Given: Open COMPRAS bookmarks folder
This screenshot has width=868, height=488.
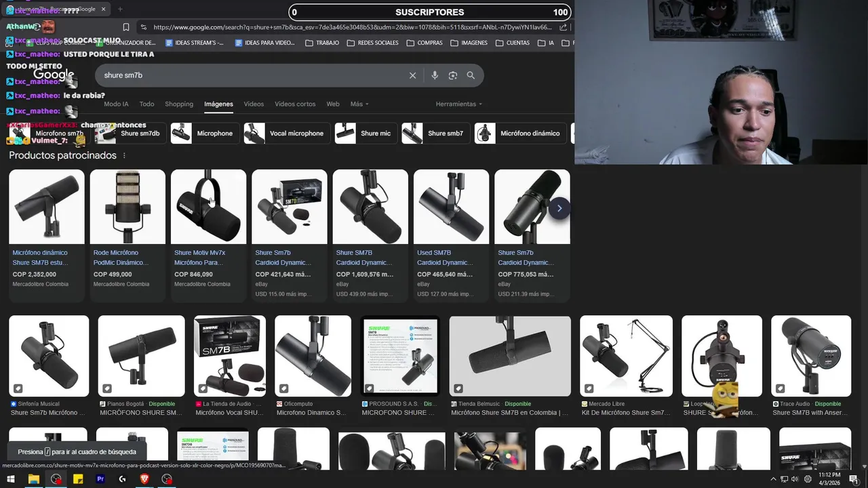Looking at the screenshot, I should [425, 43].
